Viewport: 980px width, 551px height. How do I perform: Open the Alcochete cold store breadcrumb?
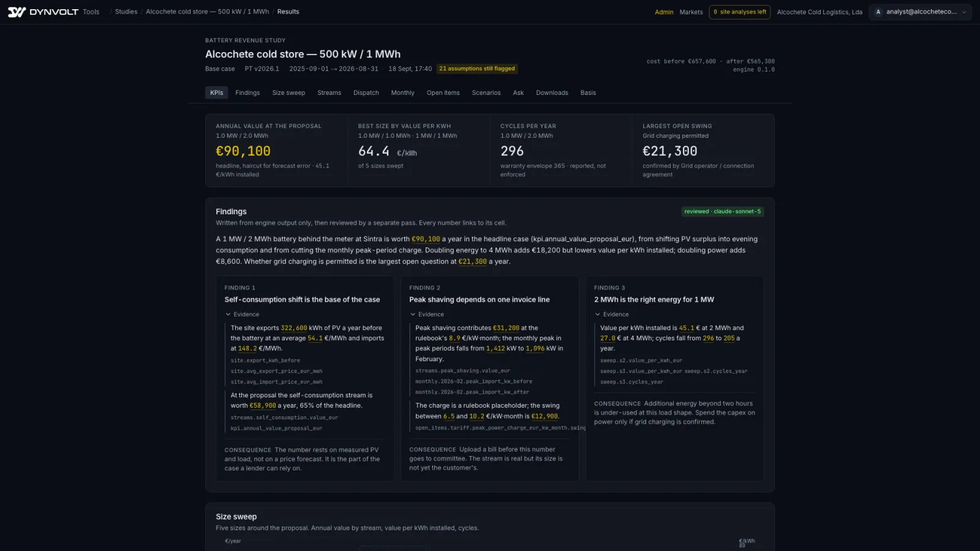(x=207, y=12)
